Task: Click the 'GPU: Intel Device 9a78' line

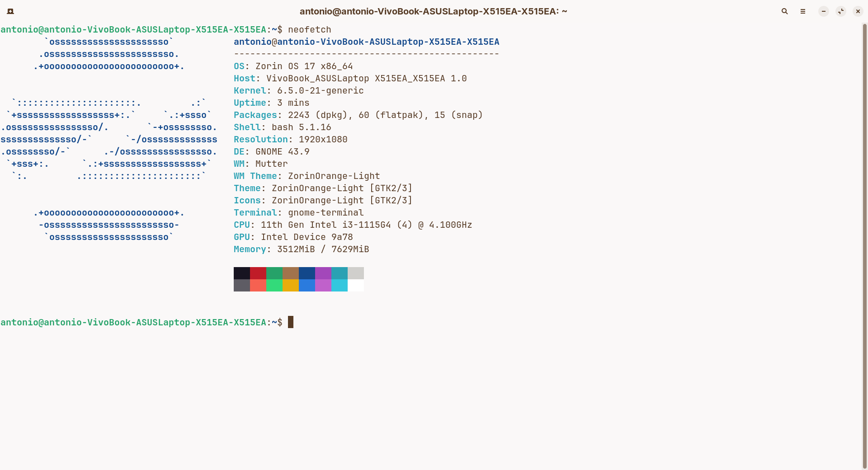Action: click(293, 237)
